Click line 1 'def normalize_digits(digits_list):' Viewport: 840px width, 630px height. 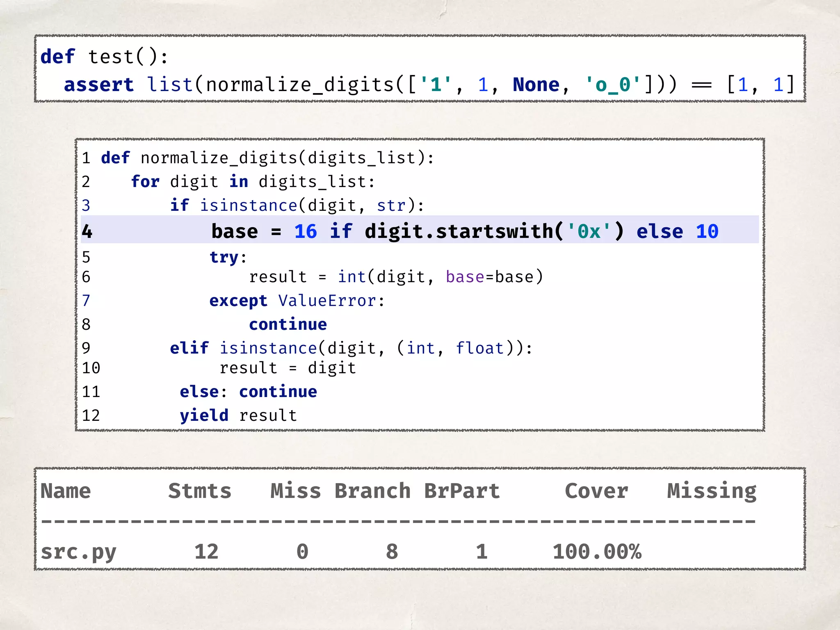(267, 158)
